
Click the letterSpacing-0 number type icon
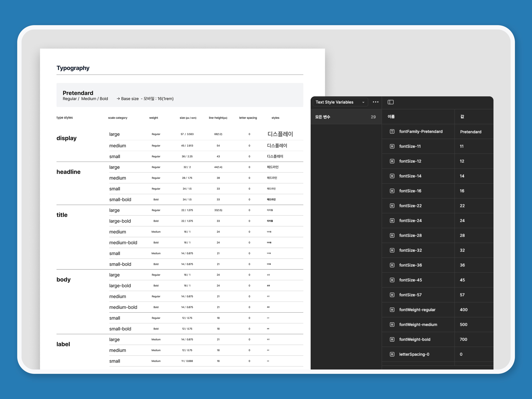click(x=392, y=354)
